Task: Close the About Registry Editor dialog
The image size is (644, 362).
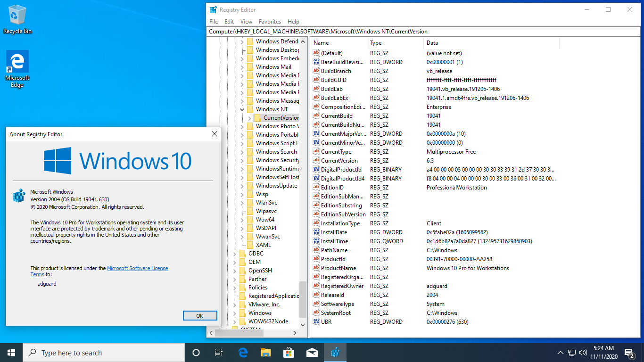Action: tap(215, 134)
